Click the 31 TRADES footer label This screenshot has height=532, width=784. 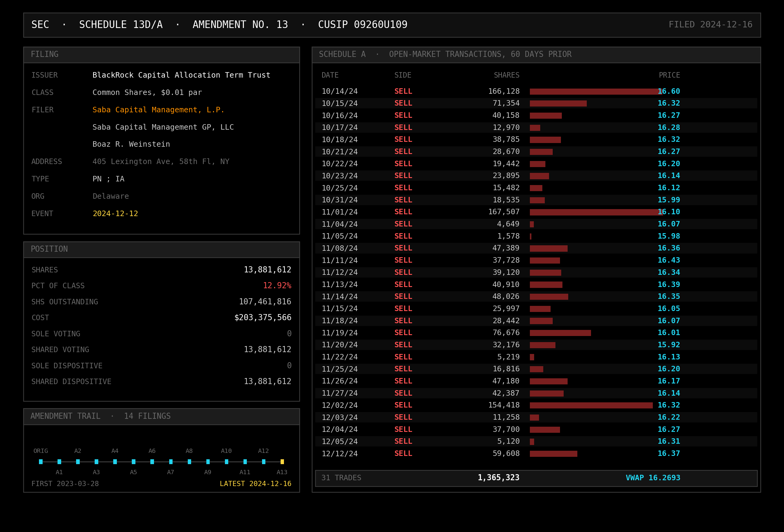(x=341, y=478)
